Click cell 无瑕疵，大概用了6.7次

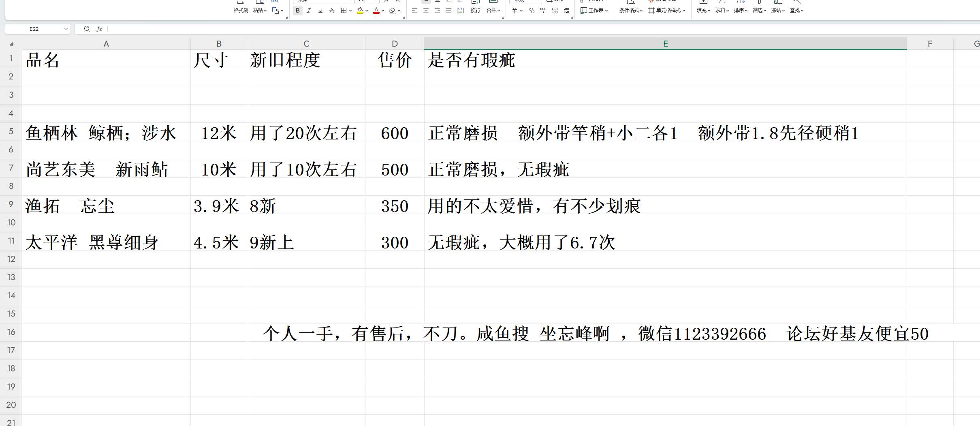tap(666, 241)
